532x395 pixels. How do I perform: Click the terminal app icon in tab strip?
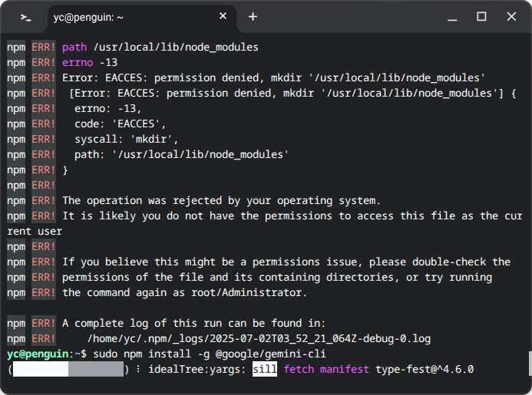pos(26,18)
